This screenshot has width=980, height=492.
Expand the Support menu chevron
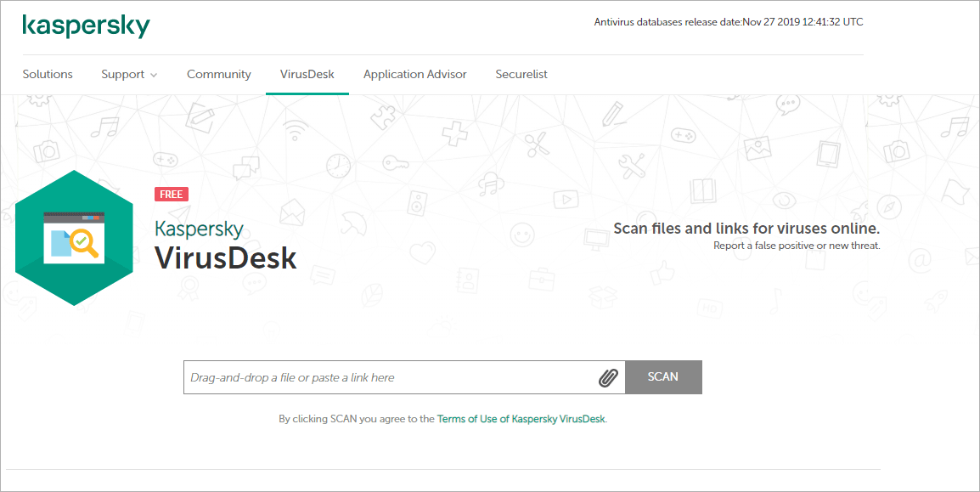[154, 75]
